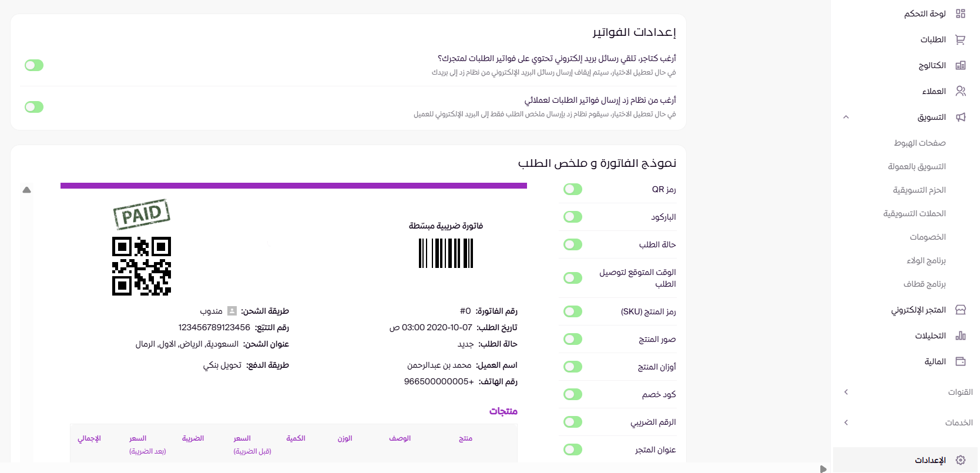980x473 pixels.
Task: Click the catalog icon in sidebar
Action: point(961,65)
